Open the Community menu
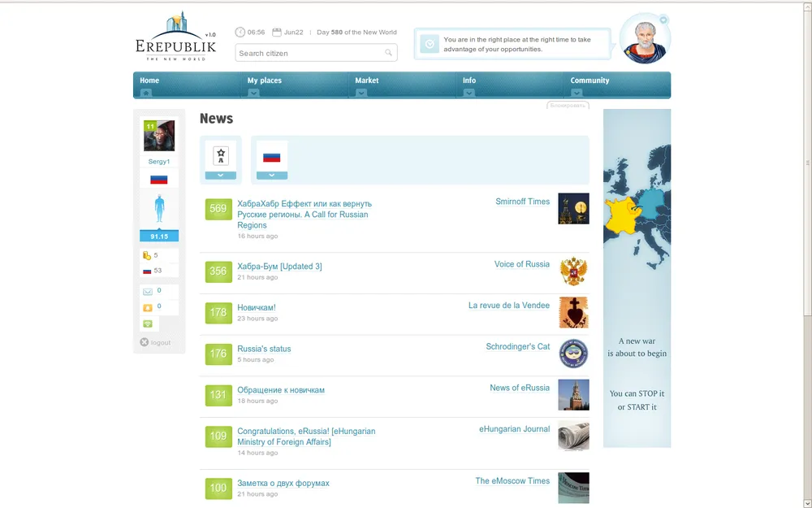The width and height of the screenshot is (812, 508). click(590, 80)
